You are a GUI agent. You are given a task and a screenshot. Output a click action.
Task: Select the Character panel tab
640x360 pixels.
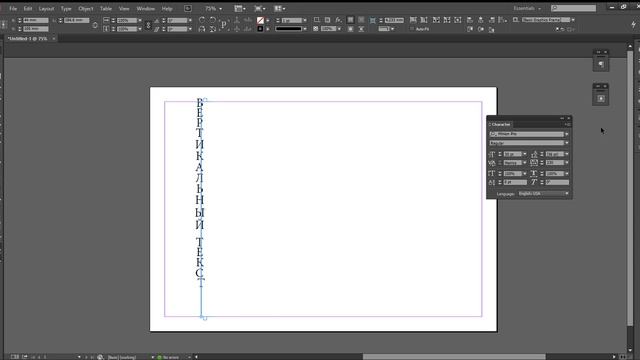[500, 124]
